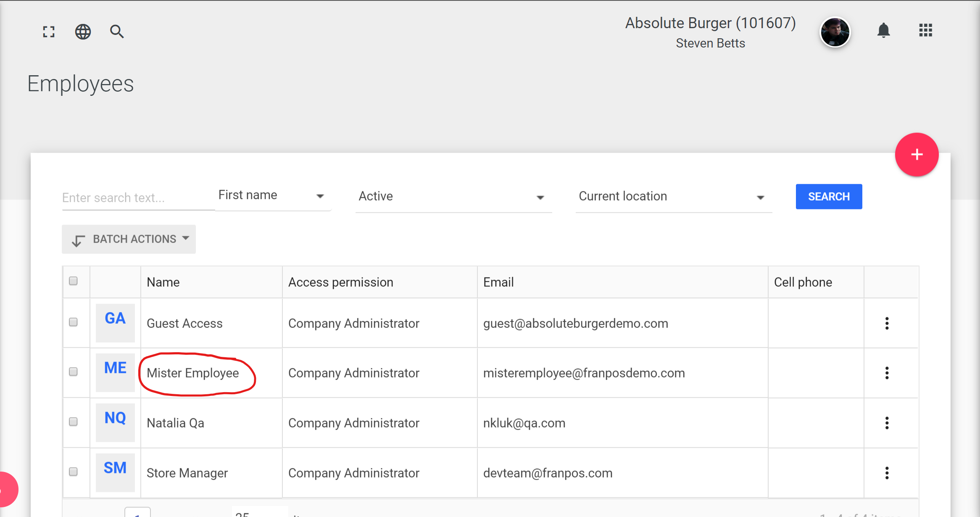This screenshot has width=980, height=517.
Task: Open the Batch Actions menu
Action: [x=129, y=239]
